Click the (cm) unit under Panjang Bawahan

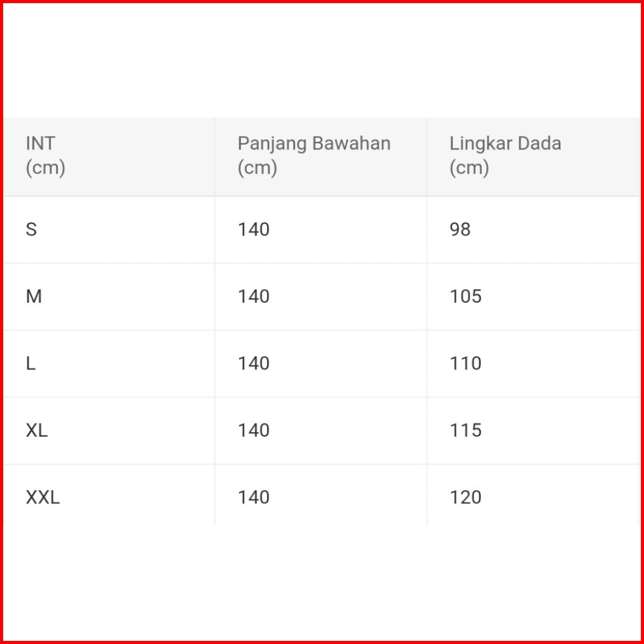tap(257, 168)
